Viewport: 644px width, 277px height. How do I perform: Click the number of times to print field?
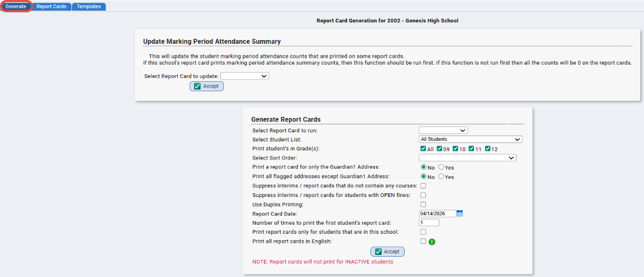click(429, 223)
